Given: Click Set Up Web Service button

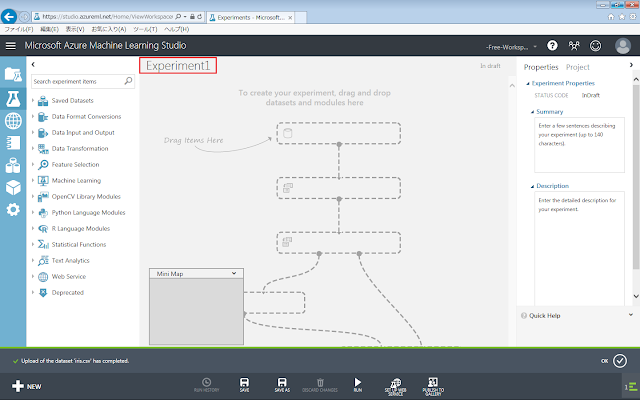Looking at the screenshot, I should coord(395,386).
